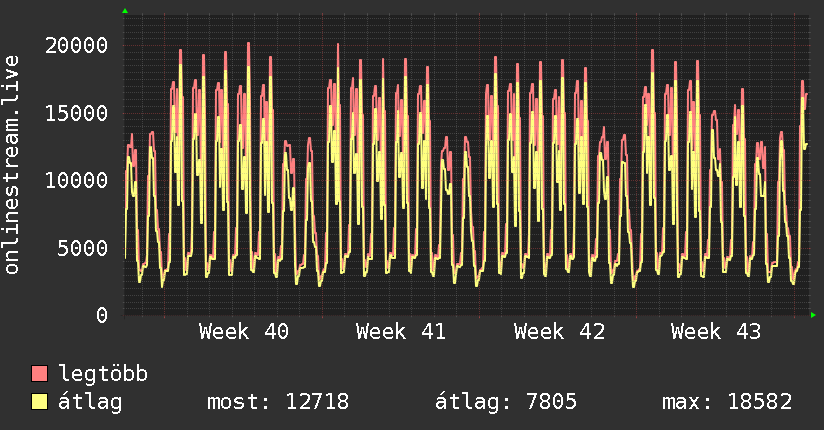Select the legtöbb legend label
The width and height of the screenshot is (824, 430).
coord(104,374)
